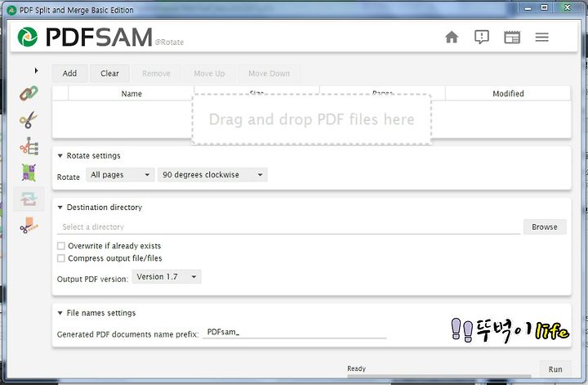The width and height of the screenshot is (588, 385).
Task: Sort by the Name column header
Action: coord(131,93)
